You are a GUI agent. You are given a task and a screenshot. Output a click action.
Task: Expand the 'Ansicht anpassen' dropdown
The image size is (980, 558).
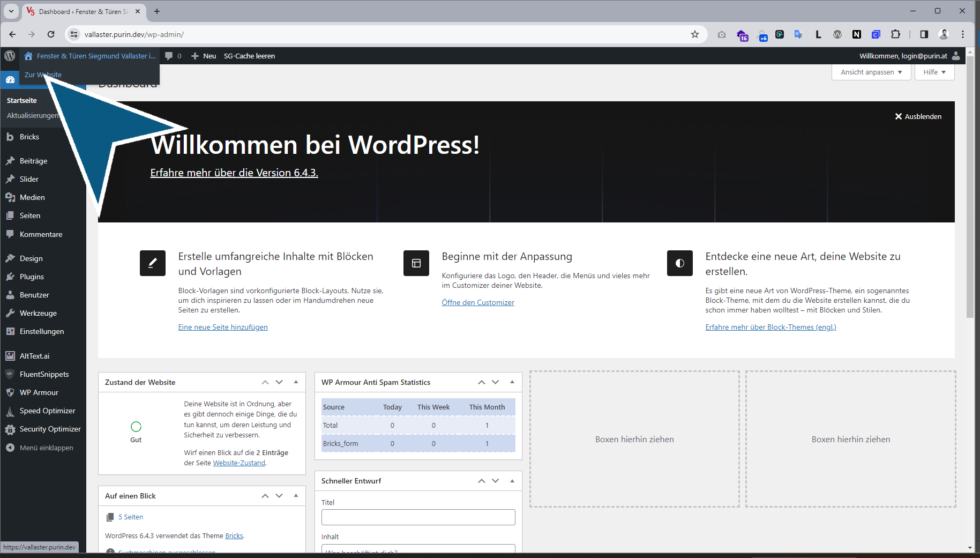(x=871, y=72)
